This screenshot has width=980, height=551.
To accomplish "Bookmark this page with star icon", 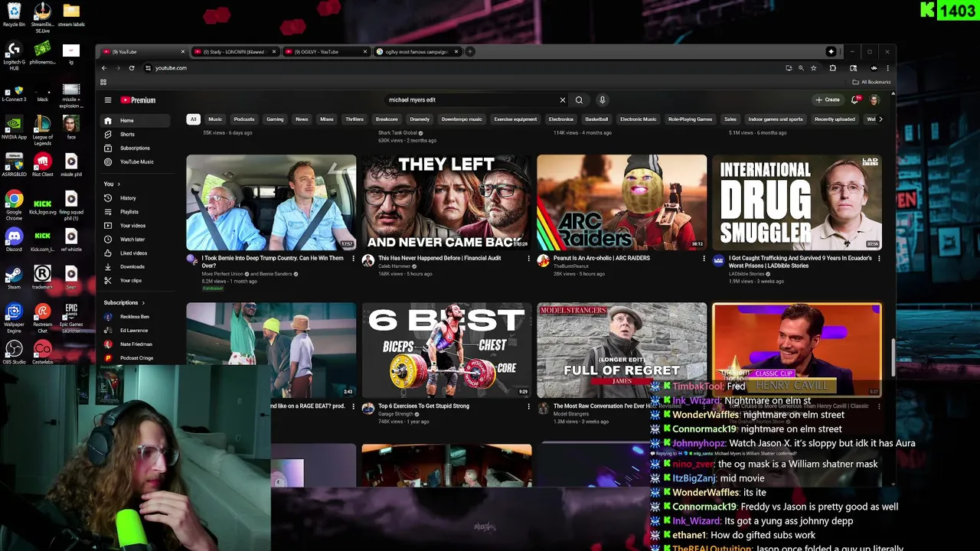I will click(813, 68).
